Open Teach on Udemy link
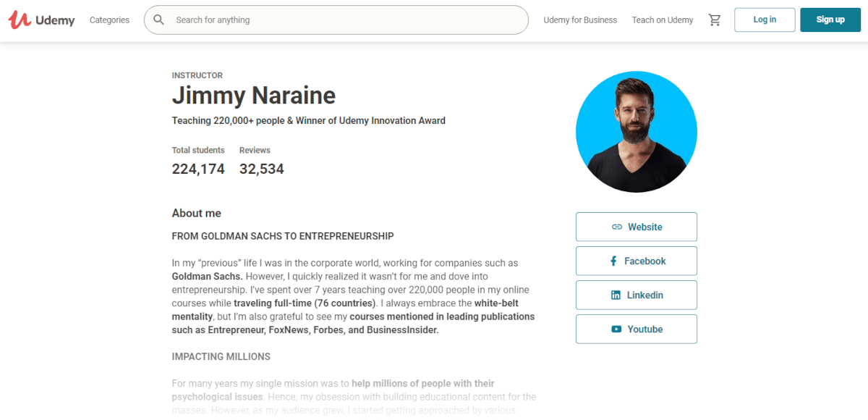The width and height of the screenshot is (868, 420). [x=663, y=20]
